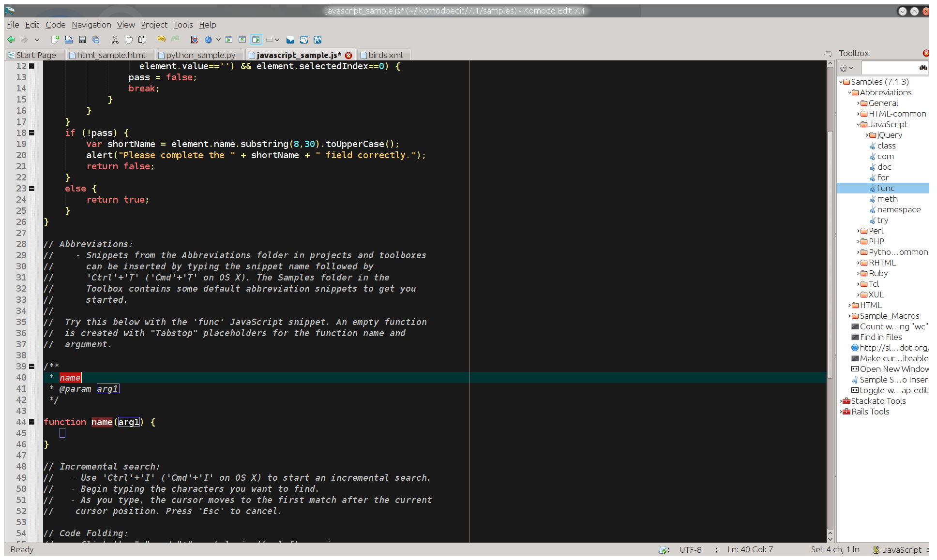
Task: Select the 'class' snippet
Action: click(x=886, y=146)
